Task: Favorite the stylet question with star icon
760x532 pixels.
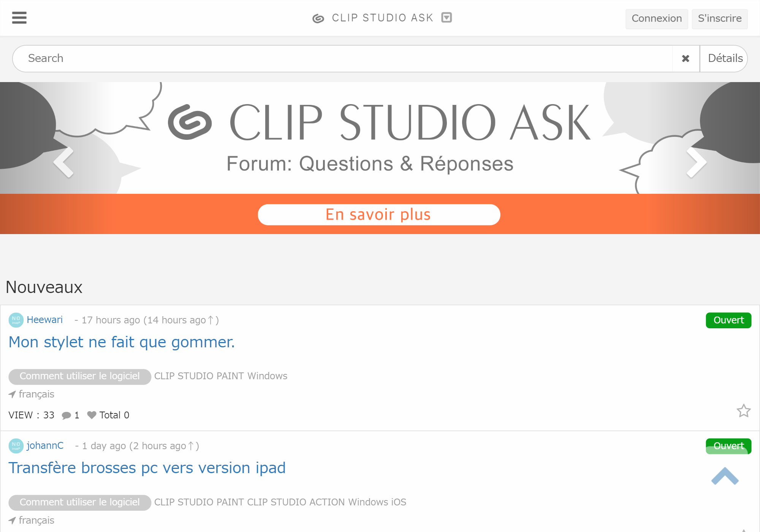Action: [743, 411]
